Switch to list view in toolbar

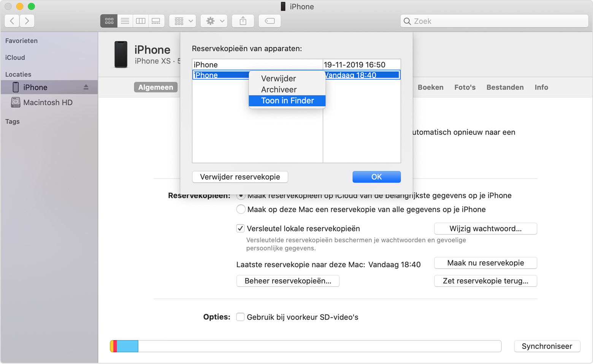[x=125, y=21]
